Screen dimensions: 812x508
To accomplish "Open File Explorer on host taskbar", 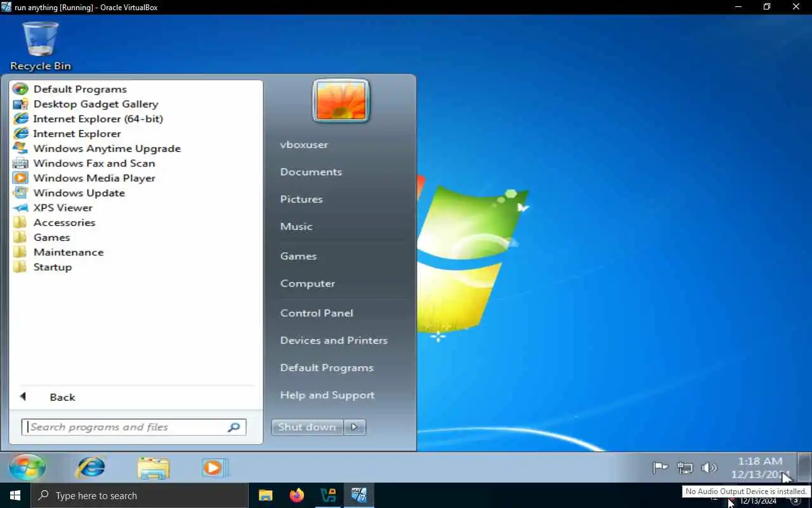I will point(266,495).
